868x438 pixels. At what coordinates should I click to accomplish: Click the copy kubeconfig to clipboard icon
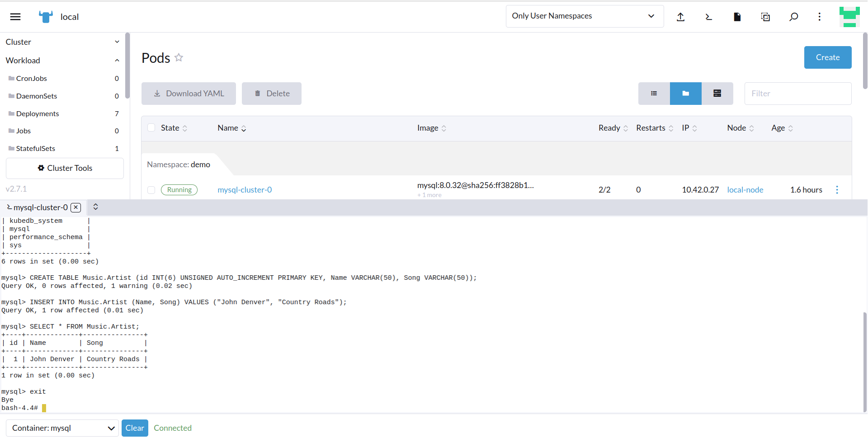(765, 17)
